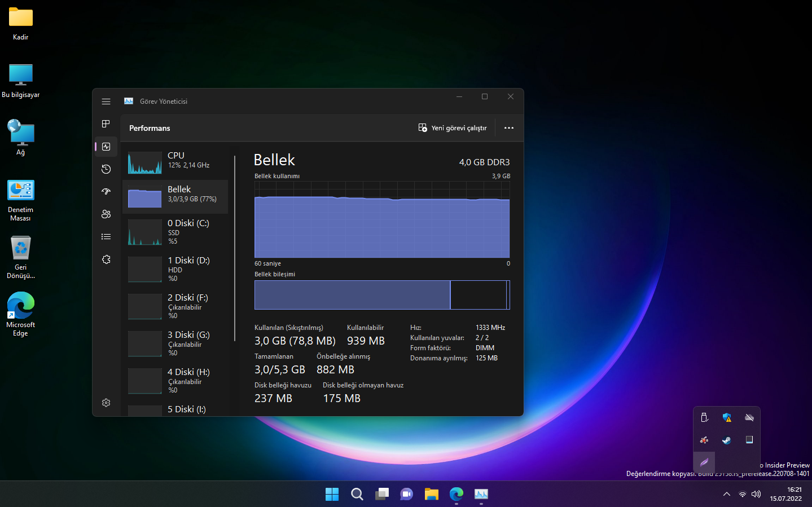812x507 pixels.
Task: Click Yeni görevi çalıştır button
Action: click(x=453, y=128)
